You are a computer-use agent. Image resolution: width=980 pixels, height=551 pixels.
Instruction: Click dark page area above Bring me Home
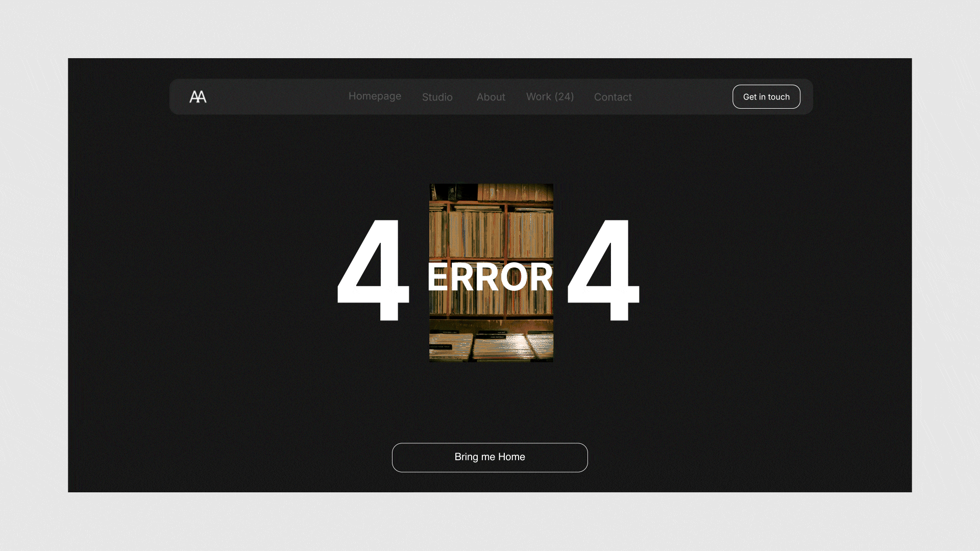point(490,403)
